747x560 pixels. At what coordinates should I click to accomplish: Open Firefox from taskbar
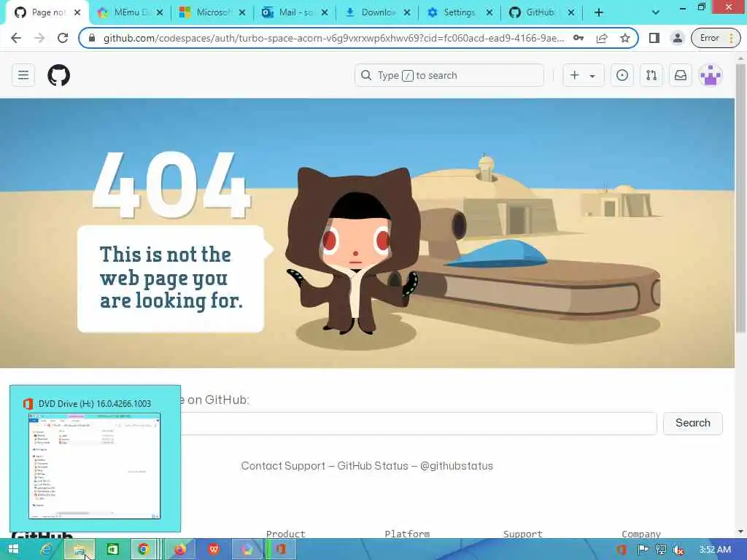tap(179, 550)
